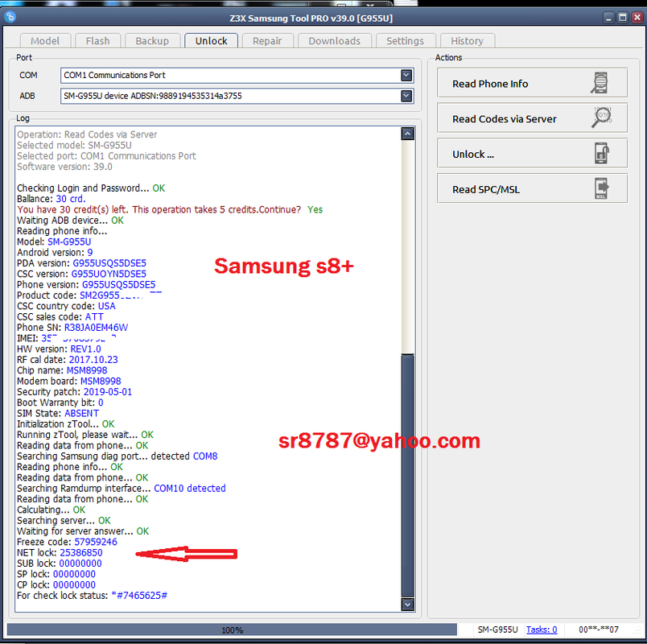Click the lock status code *#7465625#
Screen dimensions: 647x644
click(139, 596)
